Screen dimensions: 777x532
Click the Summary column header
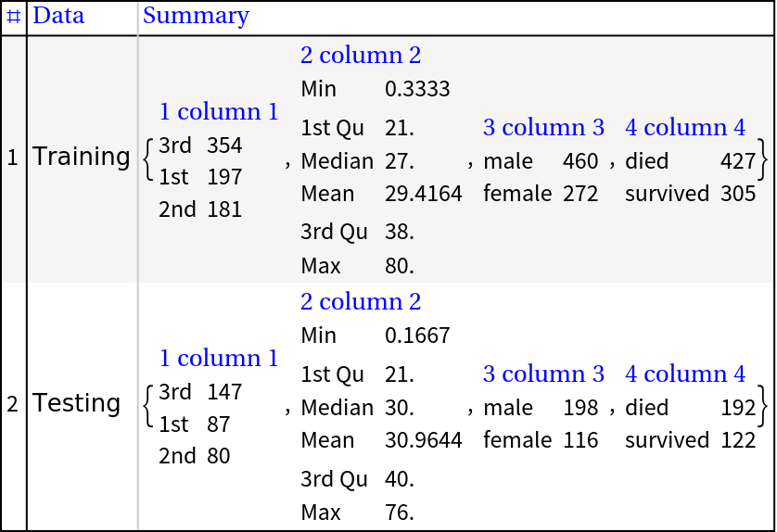click(196, 16)
